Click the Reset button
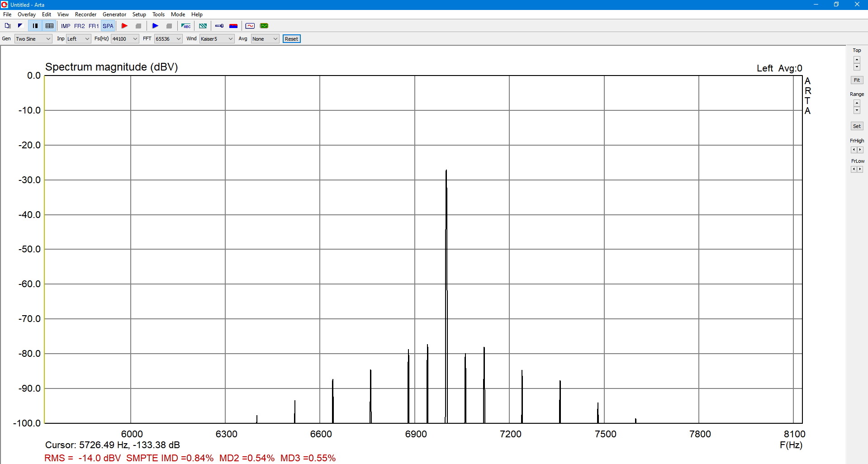The image size is (868, 464). pyautogui.click(x=291, y=39)
